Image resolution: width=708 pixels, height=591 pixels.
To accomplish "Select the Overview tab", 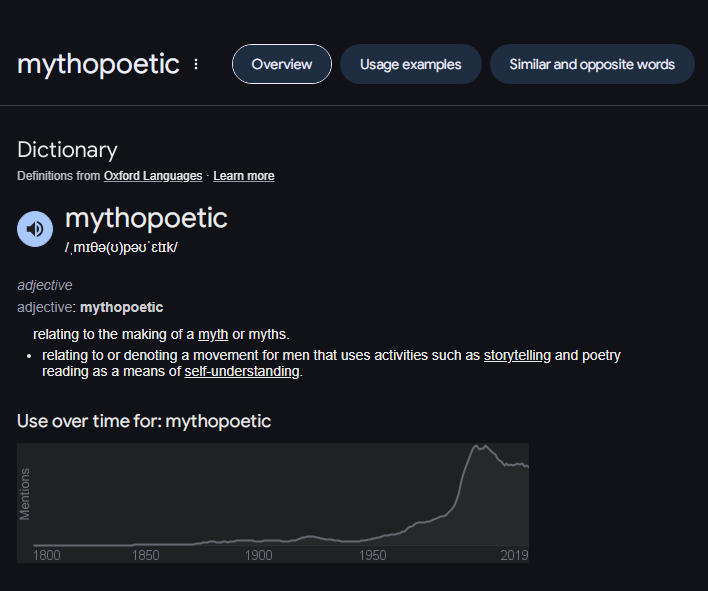I will coord(282,64).
